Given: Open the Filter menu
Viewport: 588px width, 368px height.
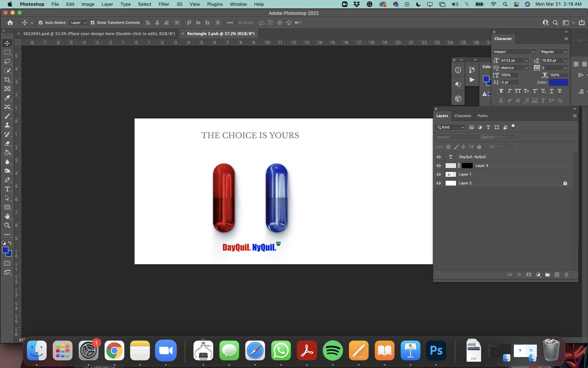Looking at the screenshot, I should tap(164, 4).
